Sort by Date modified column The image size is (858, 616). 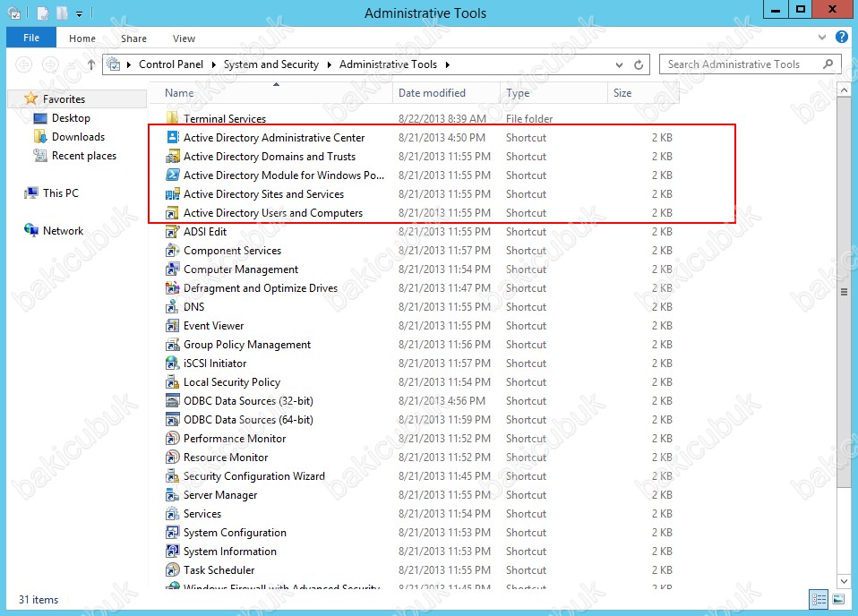point(446,93)
